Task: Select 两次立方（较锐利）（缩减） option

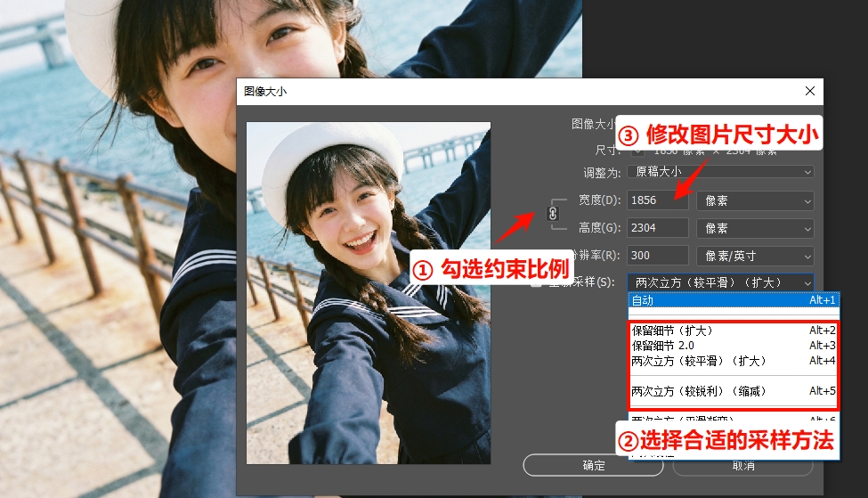Action: [x=734, y=391]
